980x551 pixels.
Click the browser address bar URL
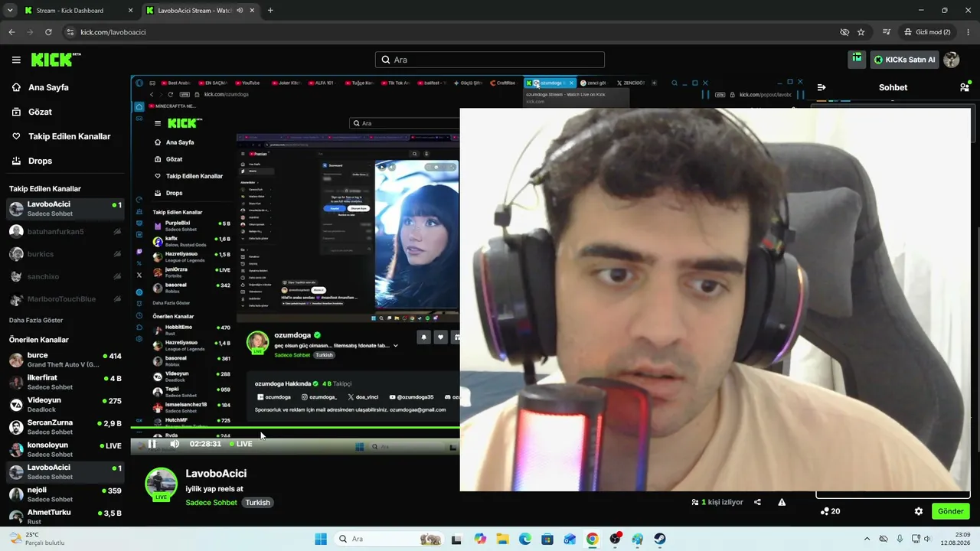coord(113,32)
